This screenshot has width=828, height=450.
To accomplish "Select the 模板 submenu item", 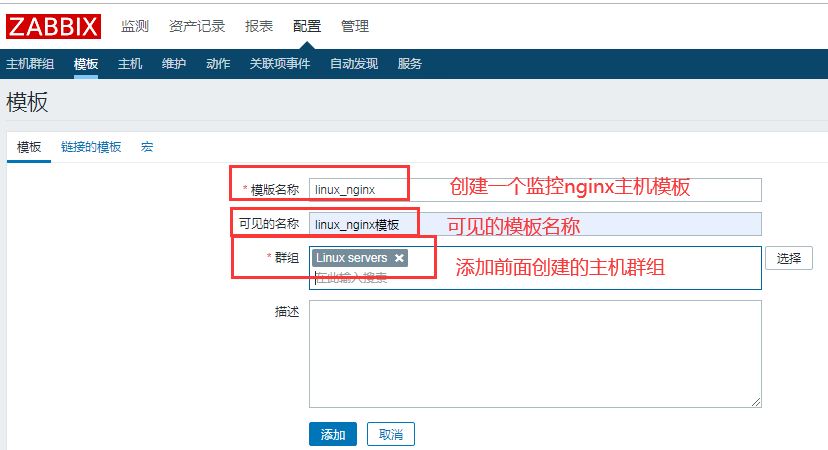I will click(86, 64).
